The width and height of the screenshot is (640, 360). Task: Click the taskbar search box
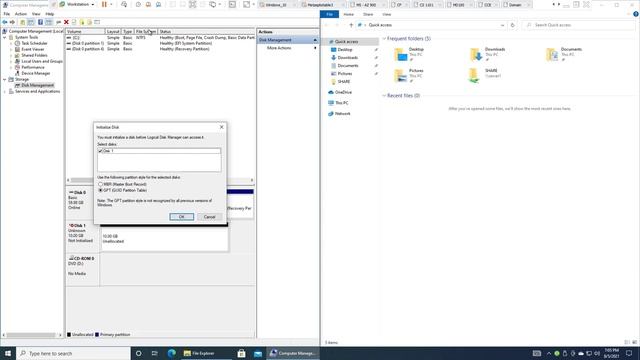point(73,353)
